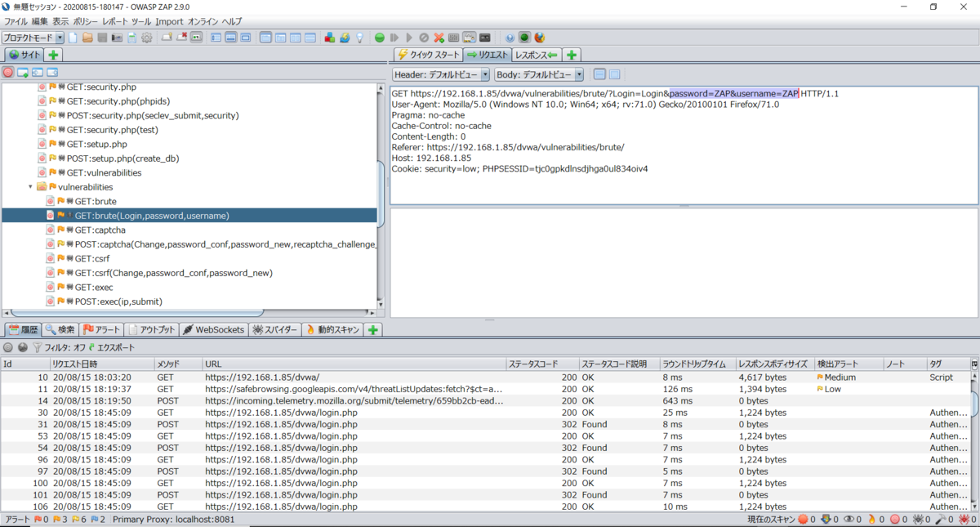Click the green plus after 動的スキャン tab

pyautogui.click(x=373, y=330)
